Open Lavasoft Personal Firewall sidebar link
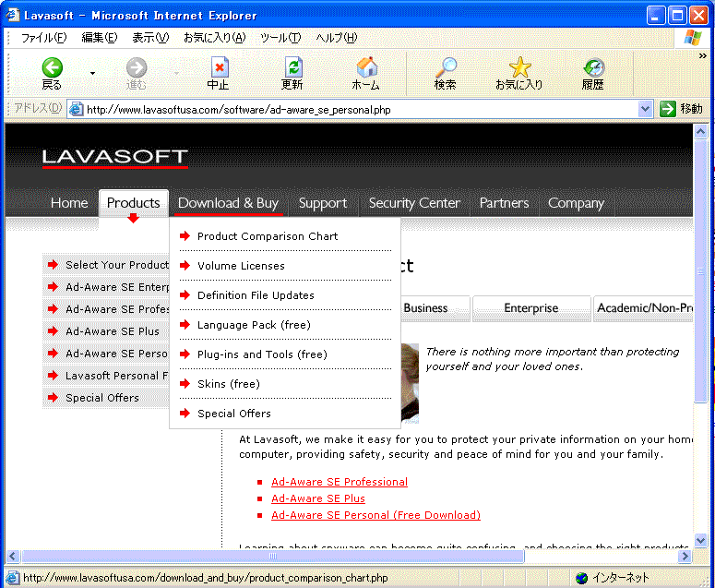Screen dimensions: 715x588 (106, 376)
